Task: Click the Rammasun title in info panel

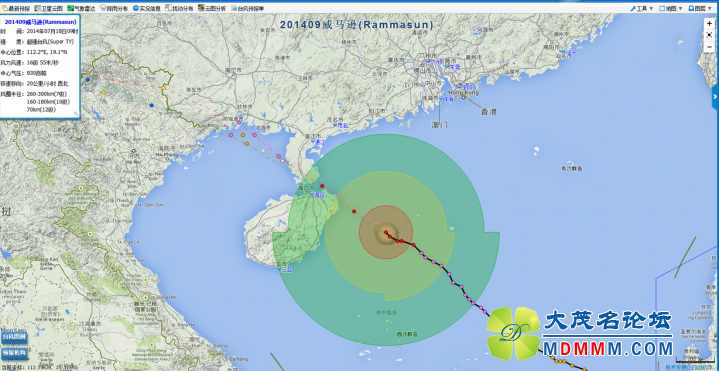Action: click(40, 22)
